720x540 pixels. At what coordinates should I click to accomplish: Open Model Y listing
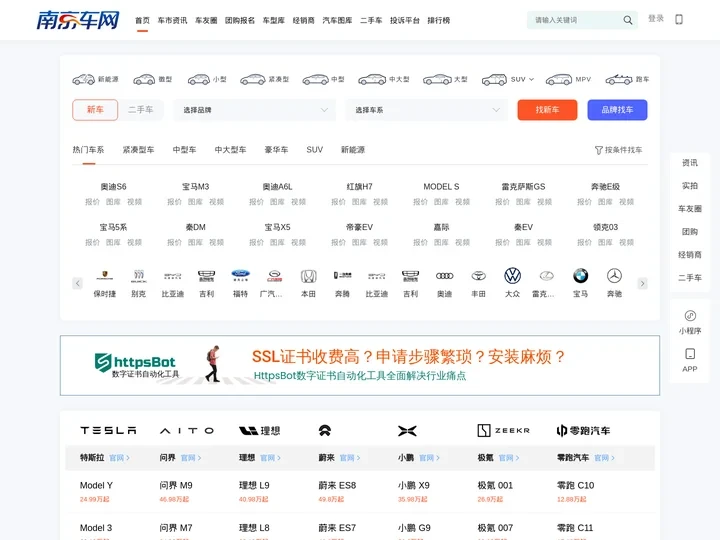coord(96,485)
